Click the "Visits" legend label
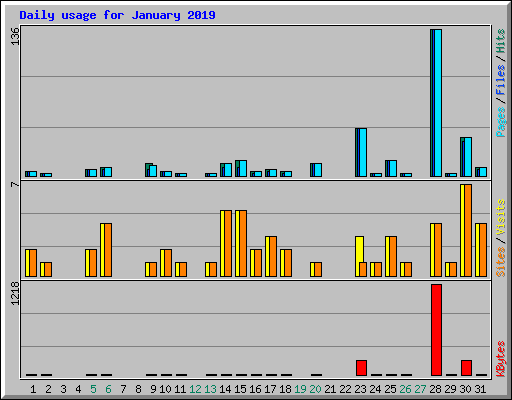This screenshot has width=512, height=400. pyautogui.click(x=500, y=218)
